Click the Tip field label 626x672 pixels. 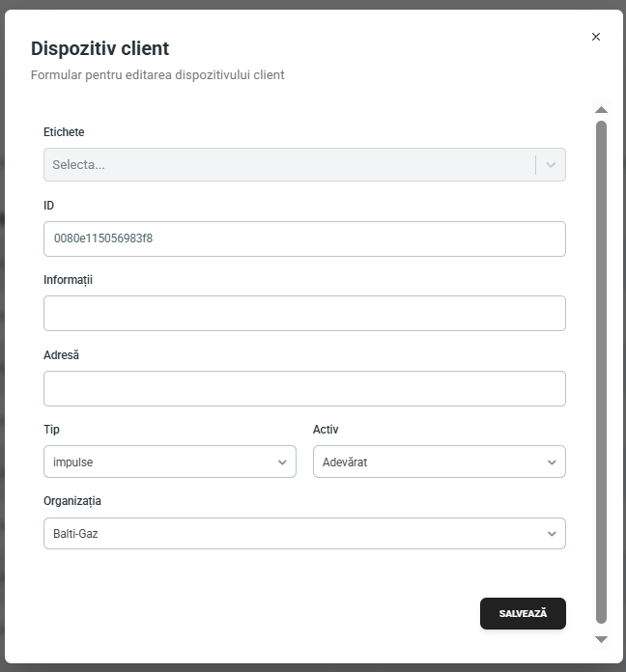pos(51,430)
